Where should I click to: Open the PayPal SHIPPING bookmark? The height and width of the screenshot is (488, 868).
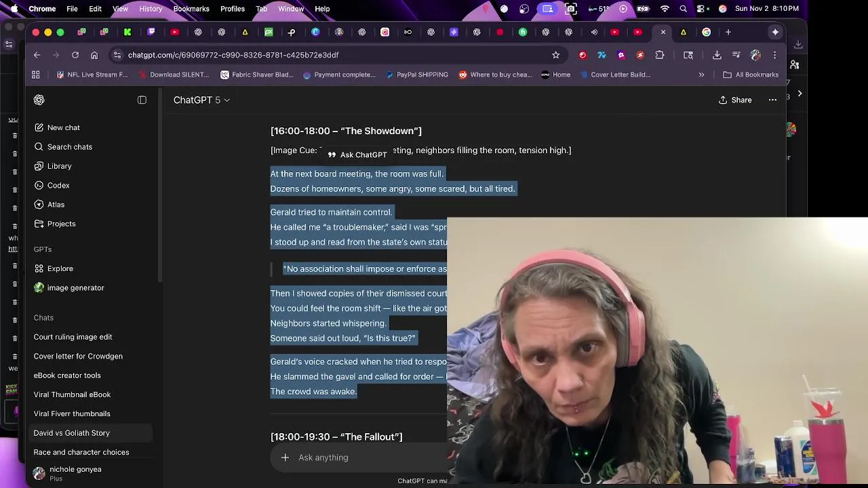click(x=416, y=75)
